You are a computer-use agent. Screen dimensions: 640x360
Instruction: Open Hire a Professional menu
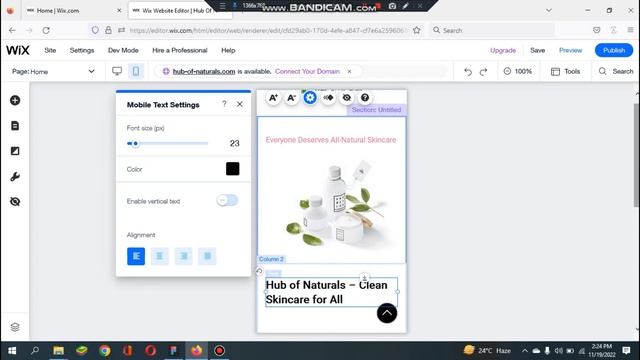click(x=180, y=50)
